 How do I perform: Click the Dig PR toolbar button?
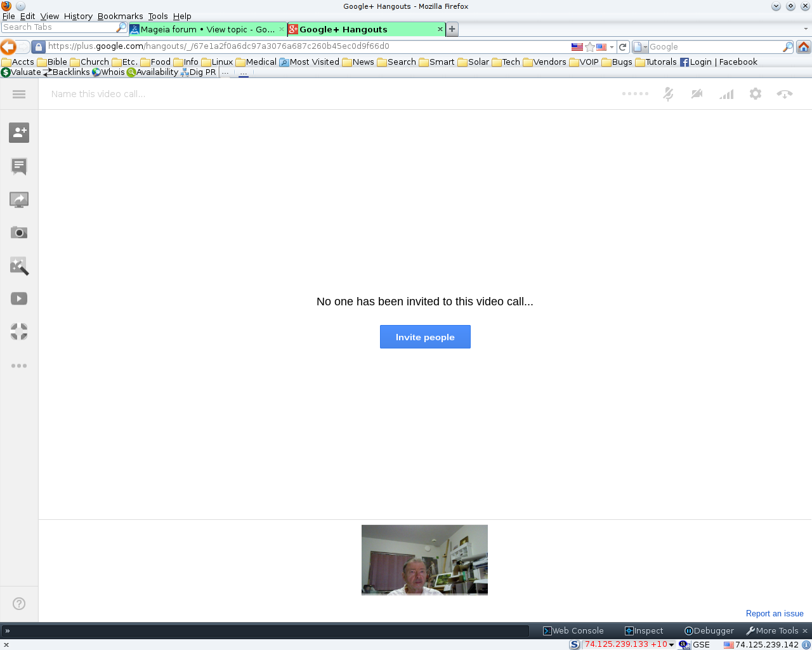coord(199,72)
